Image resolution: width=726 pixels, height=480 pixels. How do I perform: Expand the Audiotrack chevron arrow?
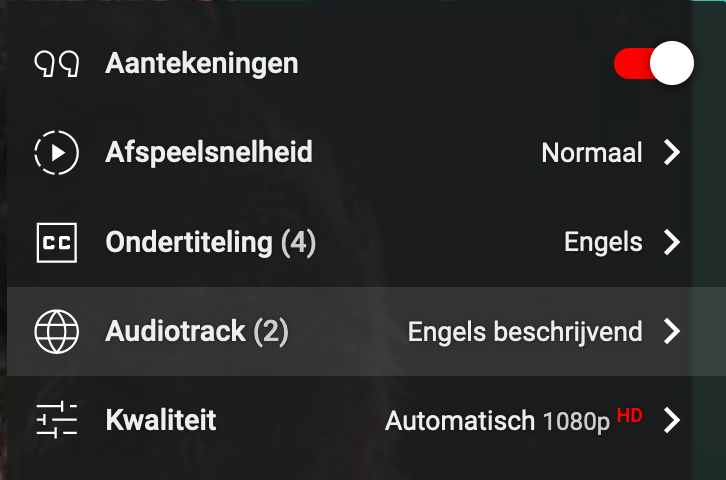tap(672, 332)
